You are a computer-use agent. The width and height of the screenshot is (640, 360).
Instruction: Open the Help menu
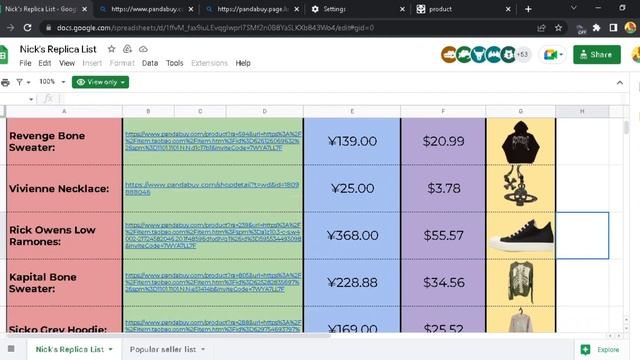[243, 63]
